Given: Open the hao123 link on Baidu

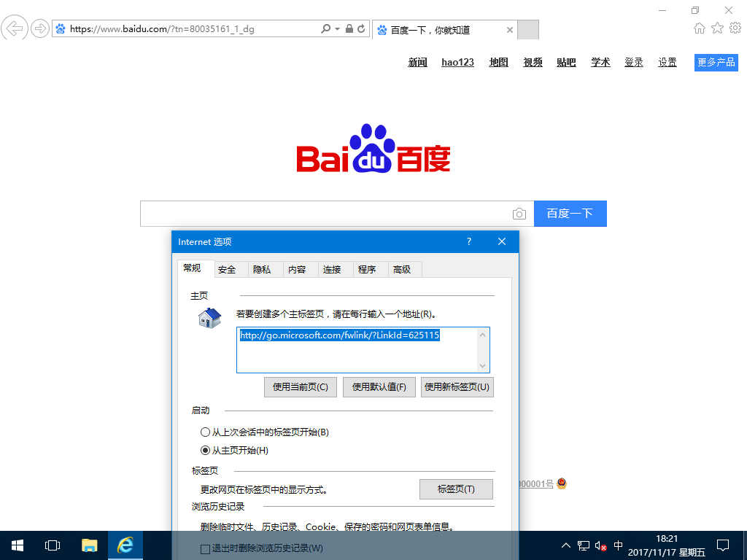Looking at the screenshot, I should click(457, 62).
